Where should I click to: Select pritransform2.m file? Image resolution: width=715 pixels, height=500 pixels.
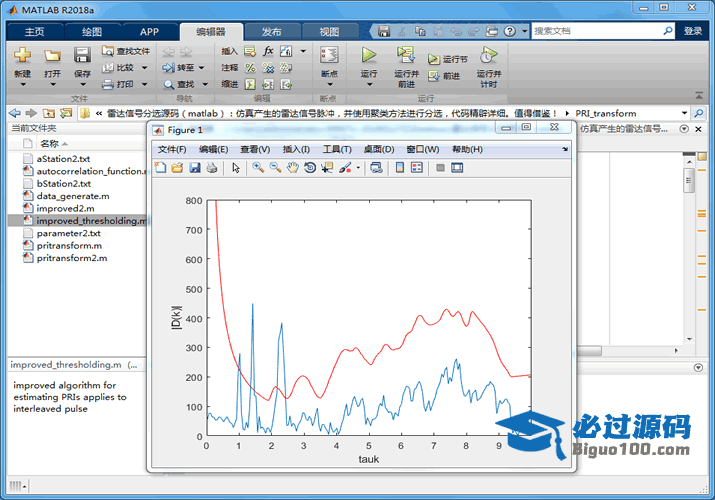click(x=72, y=258)
